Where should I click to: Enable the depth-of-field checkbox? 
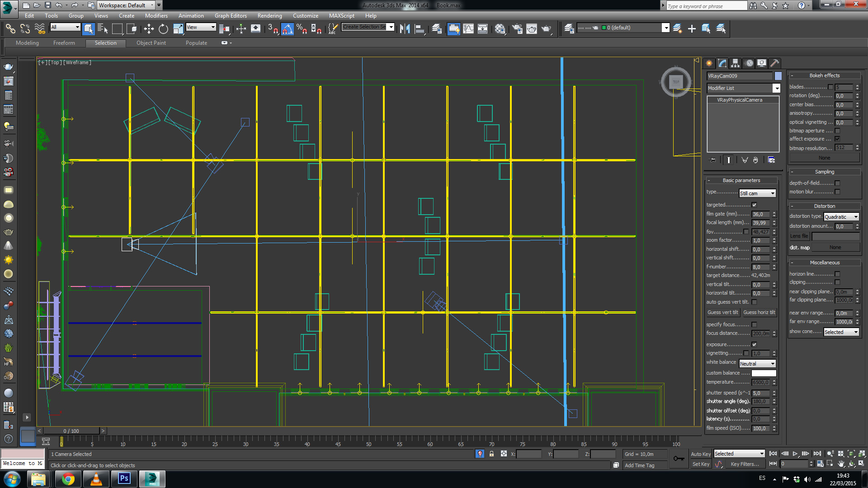[837, 183]
